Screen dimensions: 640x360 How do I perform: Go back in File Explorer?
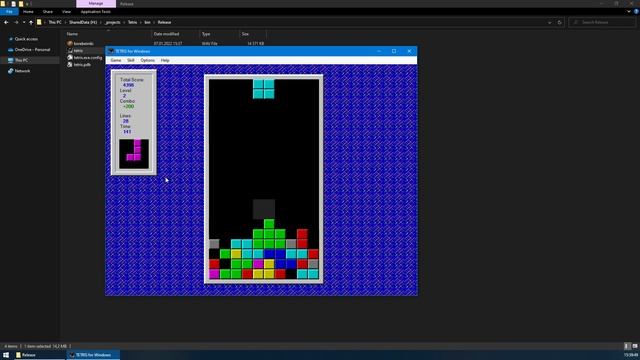[x=6, y=22]
